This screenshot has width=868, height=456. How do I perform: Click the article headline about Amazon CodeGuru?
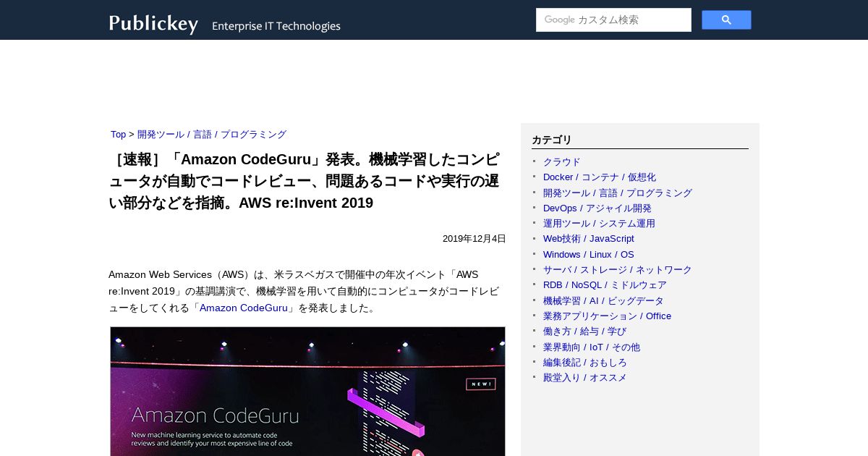tap(305, 181)
